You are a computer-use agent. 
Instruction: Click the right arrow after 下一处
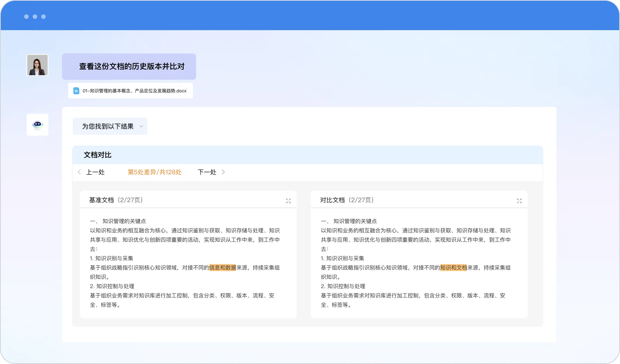[x=223, y=172]
